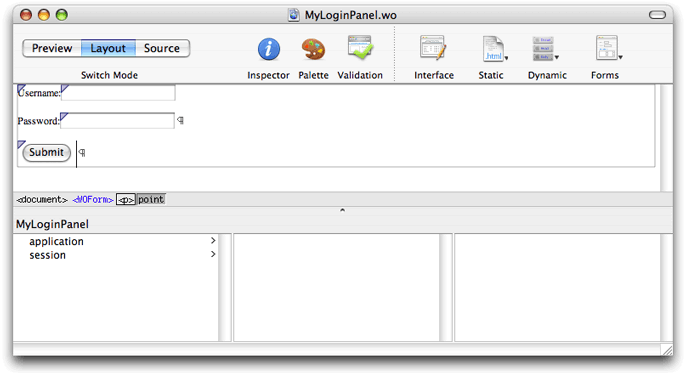Expand the session key

tap(213, 254)
